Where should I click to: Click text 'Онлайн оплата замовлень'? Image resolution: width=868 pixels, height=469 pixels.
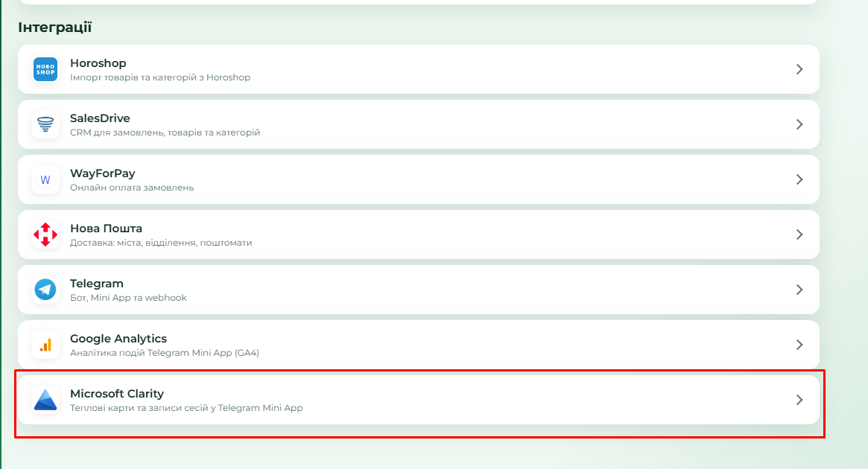132,188
